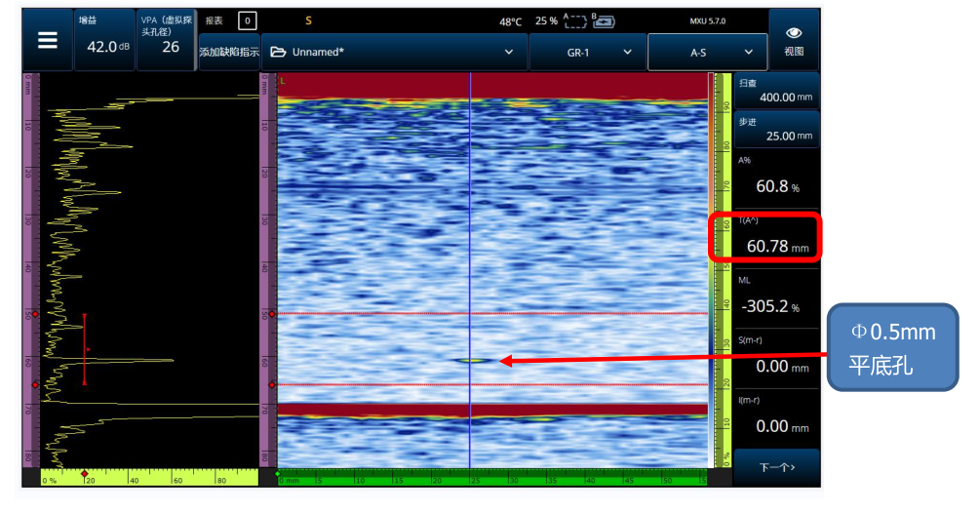Click the I(m-r) 0.00 mm reading
The image size is (980, 513).
[776, 417]
